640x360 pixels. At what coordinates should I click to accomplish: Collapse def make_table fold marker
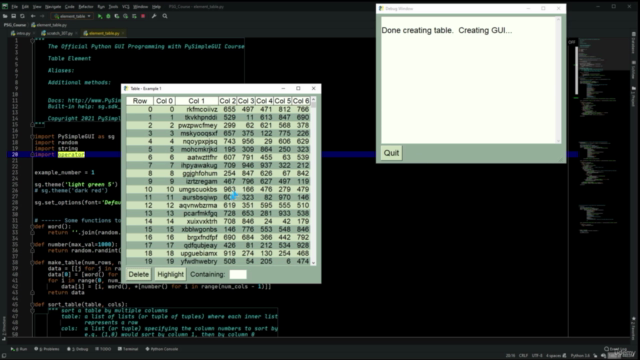[32, 262]
